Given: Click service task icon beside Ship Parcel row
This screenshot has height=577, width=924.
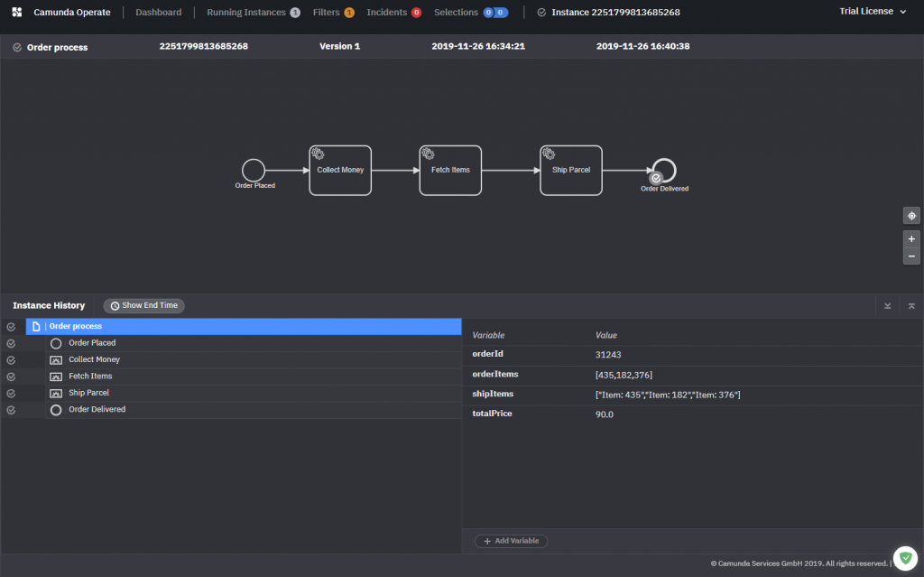Looking at the screenshot, I should [x=56, y=393].
